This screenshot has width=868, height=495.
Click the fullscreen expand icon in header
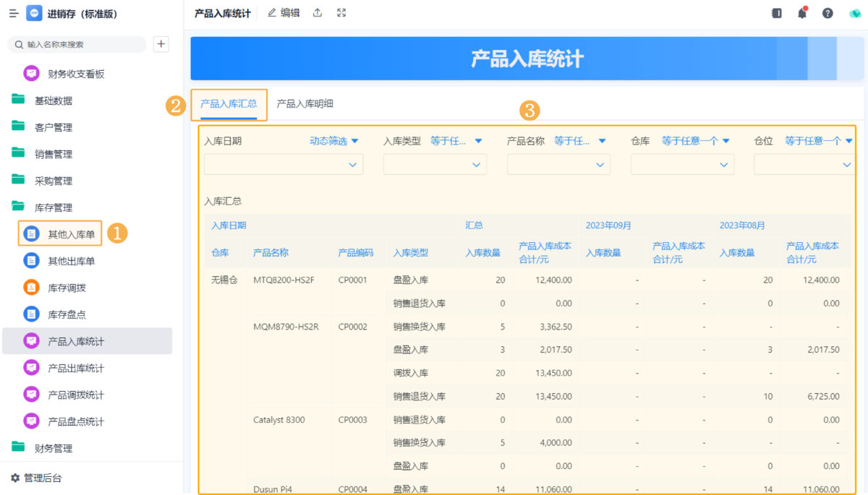(x=342, y=13)
